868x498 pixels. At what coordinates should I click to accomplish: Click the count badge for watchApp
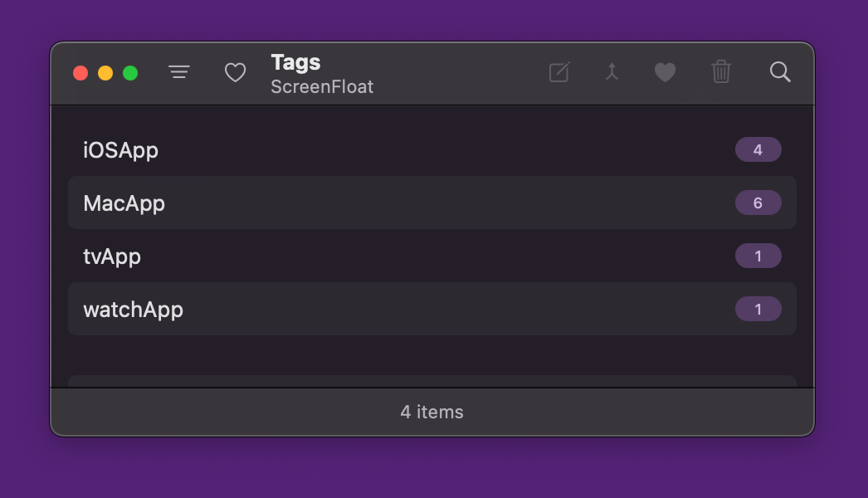[x=758, y=309]
